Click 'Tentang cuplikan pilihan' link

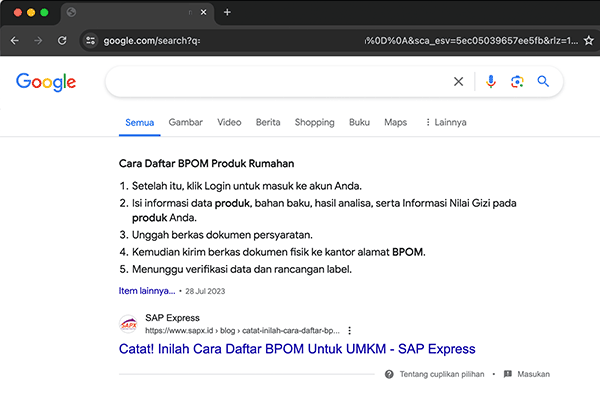[x=442, y=374]
